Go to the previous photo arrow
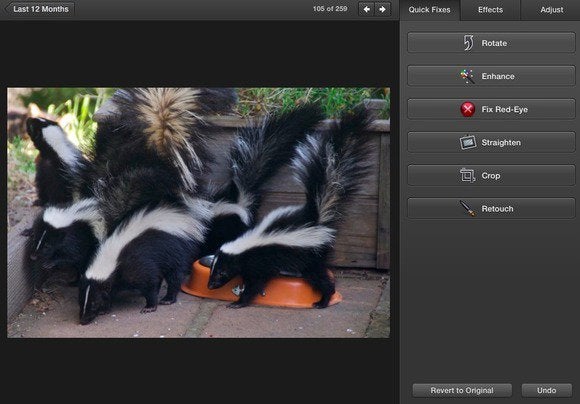This screenshot has height=404, width=580. pos(367,9)
